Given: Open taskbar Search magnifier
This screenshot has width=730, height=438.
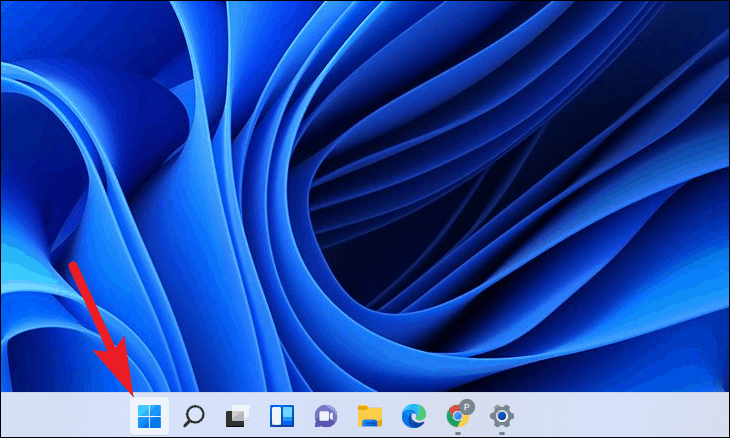Looking at the screenshot, I should 193,416.
